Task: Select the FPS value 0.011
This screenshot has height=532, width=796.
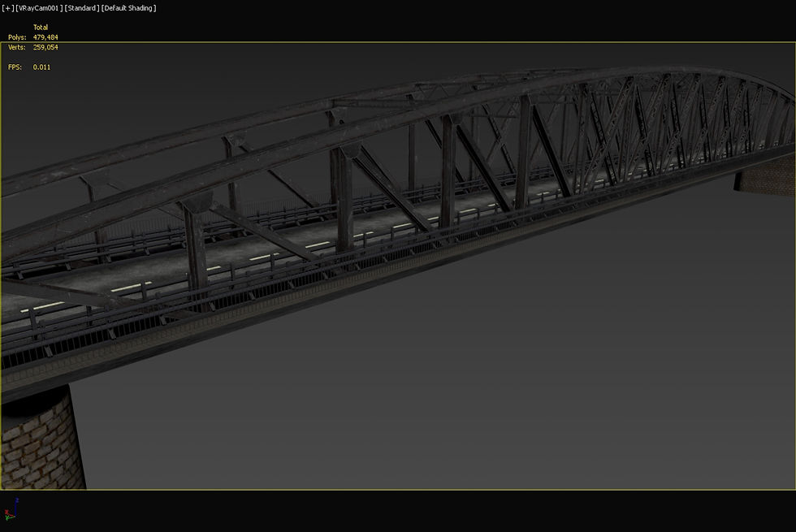Action: click(41, 67)
